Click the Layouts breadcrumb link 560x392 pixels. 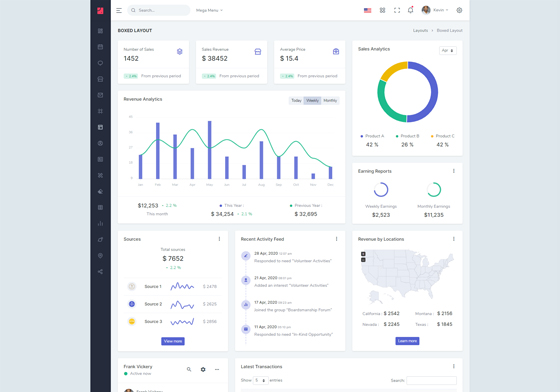[420, 31]
